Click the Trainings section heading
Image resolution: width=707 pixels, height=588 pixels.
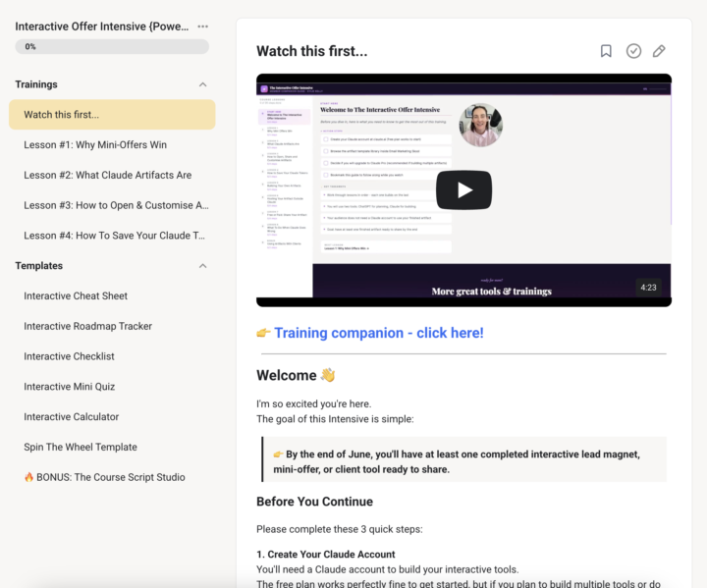(36, 84)
